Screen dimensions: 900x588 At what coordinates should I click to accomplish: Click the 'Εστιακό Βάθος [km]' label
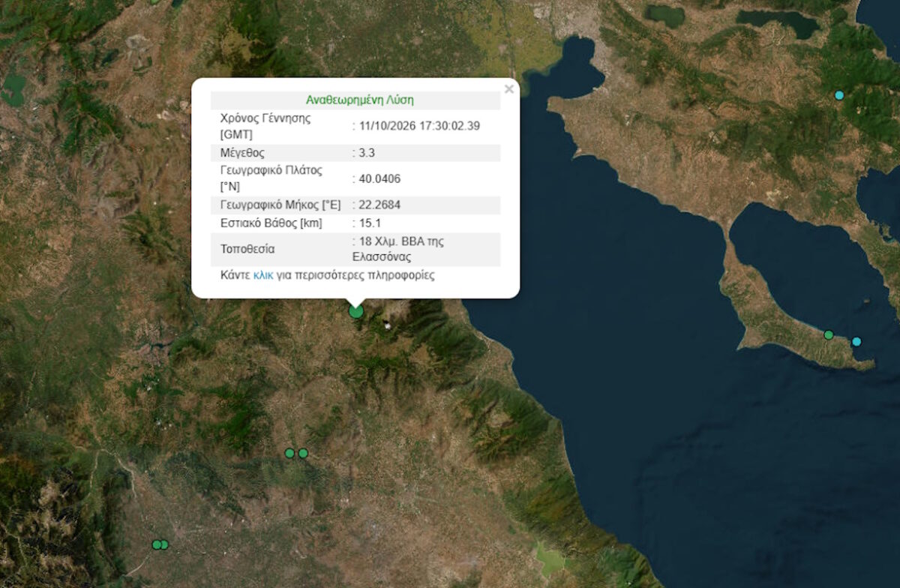coord(271,223)
